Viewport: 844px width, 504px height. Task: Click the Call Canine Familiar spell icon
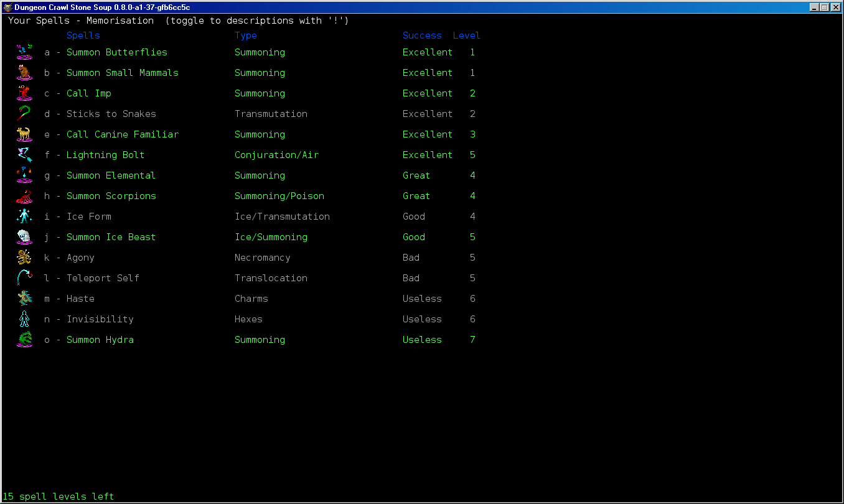[x=24, y=134]
